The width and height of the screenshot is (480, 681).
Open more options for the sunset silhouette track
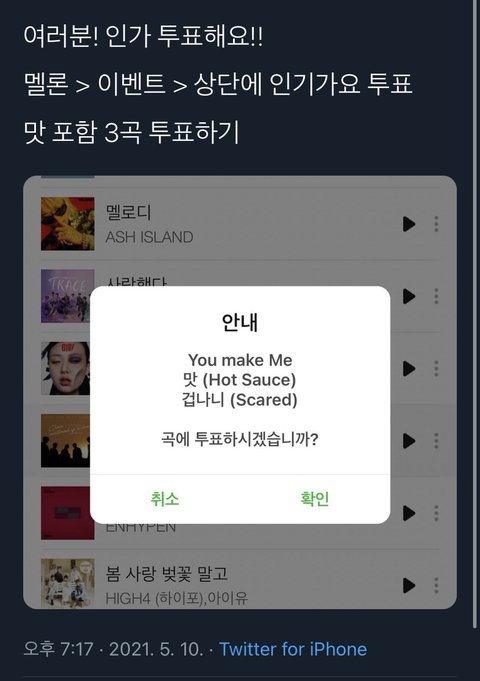pos(436,441)
